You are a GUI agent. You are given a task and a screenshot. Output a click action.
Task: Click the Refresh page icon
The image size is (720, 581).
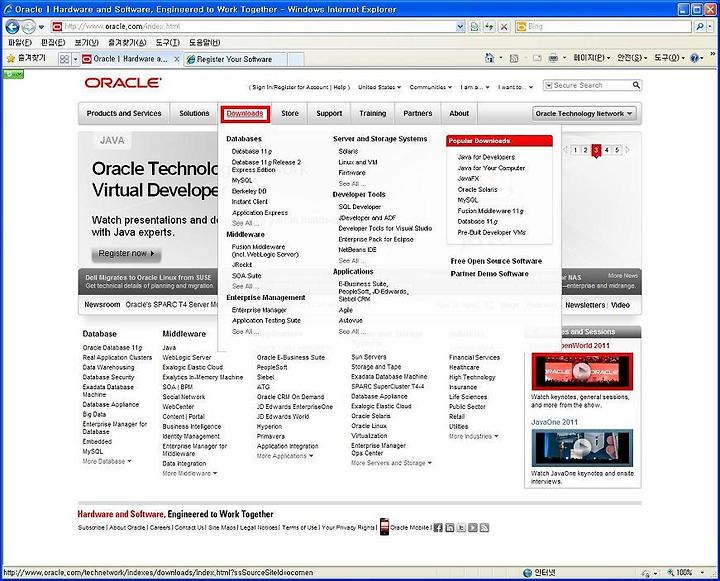coord(489,27)
